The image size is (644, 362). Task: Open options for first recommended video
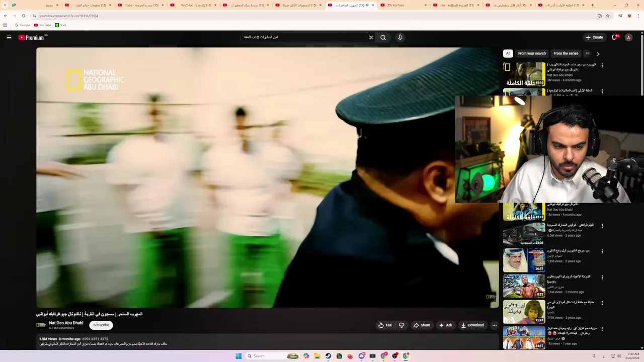click(x=602, y=65)
